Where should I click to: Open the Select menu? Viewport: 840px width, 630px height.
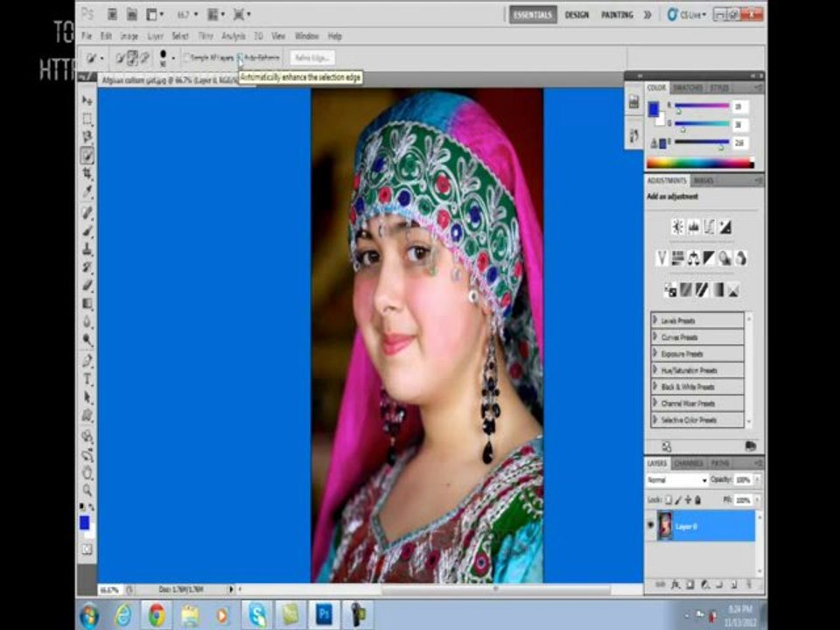pos(180,36)
